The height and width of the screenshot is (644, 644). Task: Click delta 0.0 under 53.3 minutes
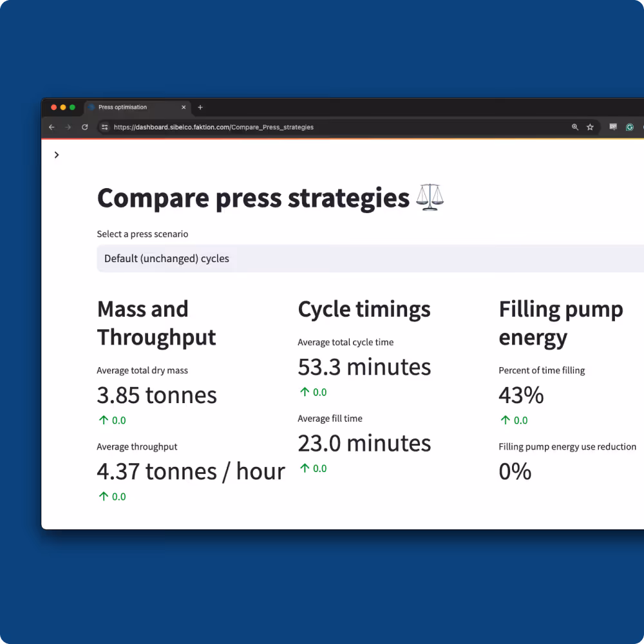[314, 392]
